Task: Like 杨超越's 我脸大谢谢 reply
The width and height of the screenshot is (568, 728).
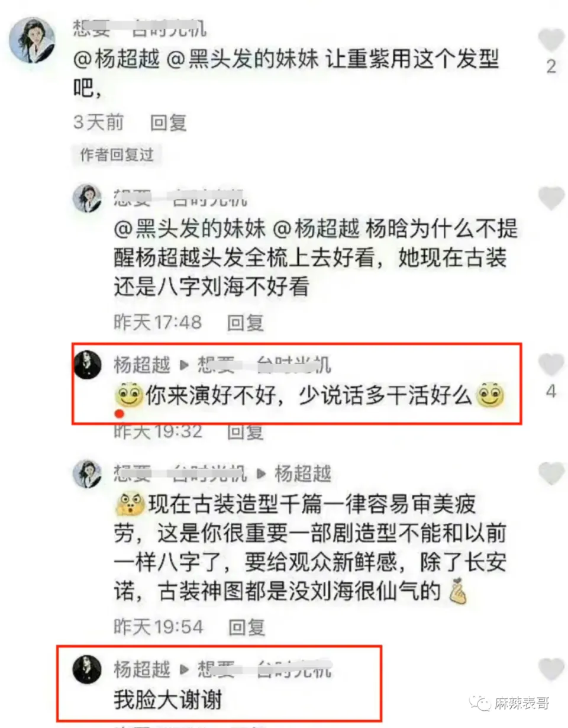Action: click(x=551, y=669)
